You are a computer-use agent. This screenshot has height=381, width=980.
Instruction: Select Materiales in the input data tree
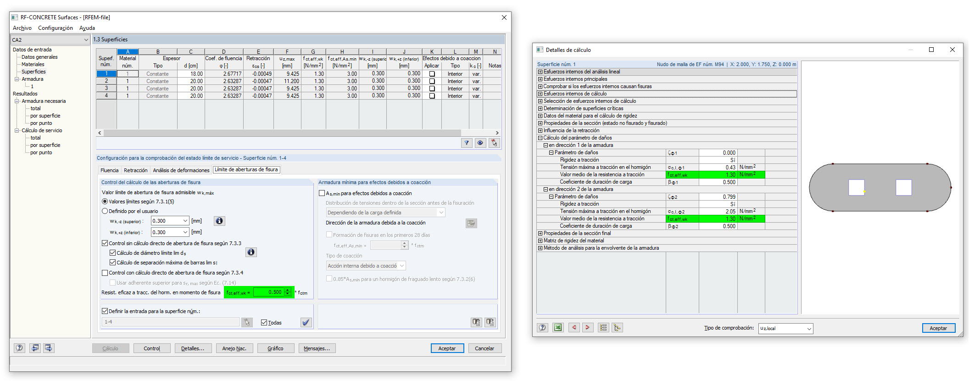pyautogui.click(x=33, y=64)
